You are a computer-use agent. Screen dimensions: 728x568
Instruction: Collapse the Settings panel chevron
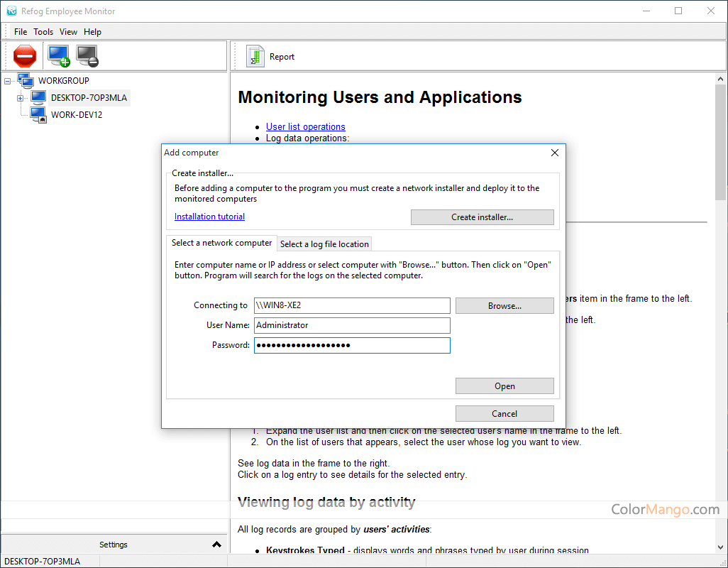point(216,545)
